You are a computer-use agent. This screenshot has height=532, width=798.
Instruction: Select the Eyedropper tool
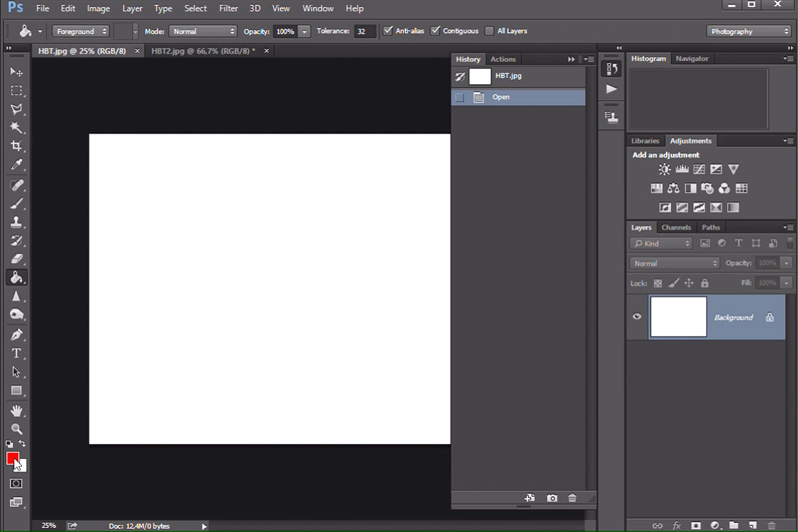coord(16,165)
